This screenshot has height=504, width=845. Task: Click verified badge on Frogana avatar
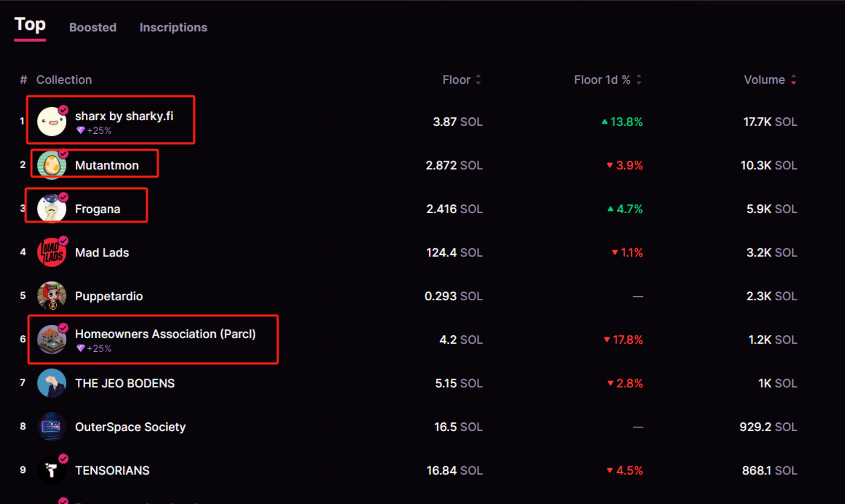[63, 197]
